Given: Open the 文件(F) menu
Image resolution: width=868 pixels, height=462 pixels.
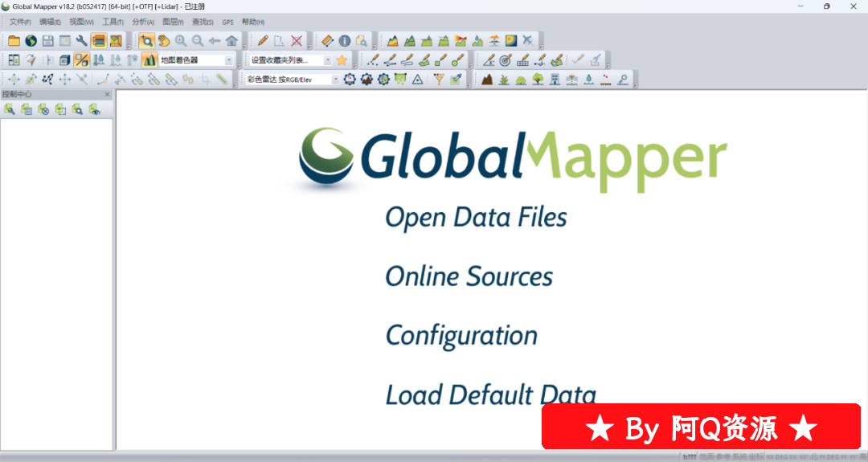Looking at the screenshot, I should [20, 22].
